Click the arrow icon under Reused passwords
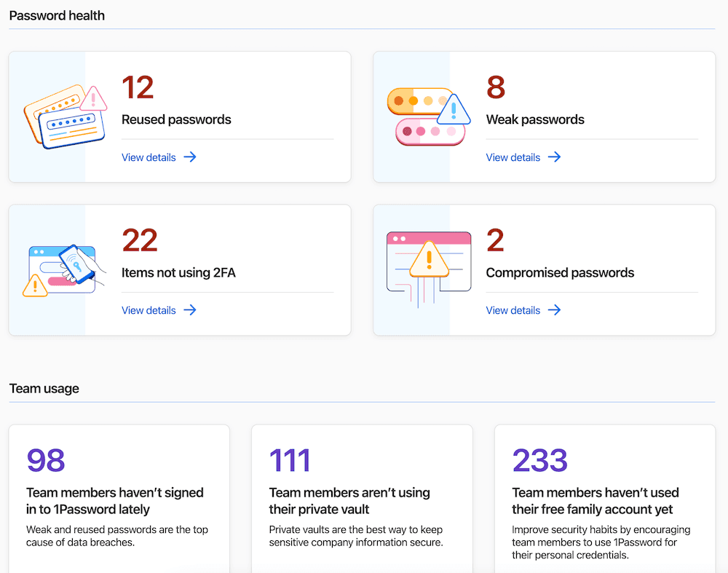 (190, 157)
